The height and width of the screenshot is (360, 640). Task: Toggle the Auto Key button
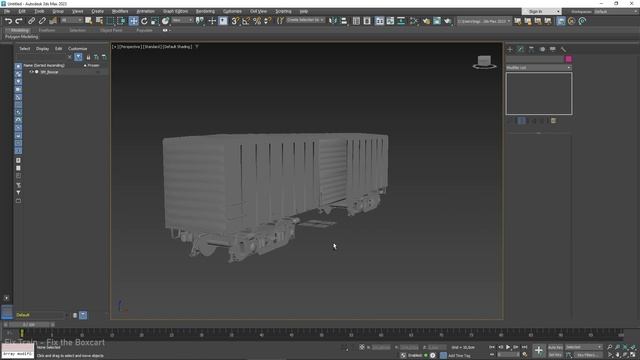tap(555, 347)
